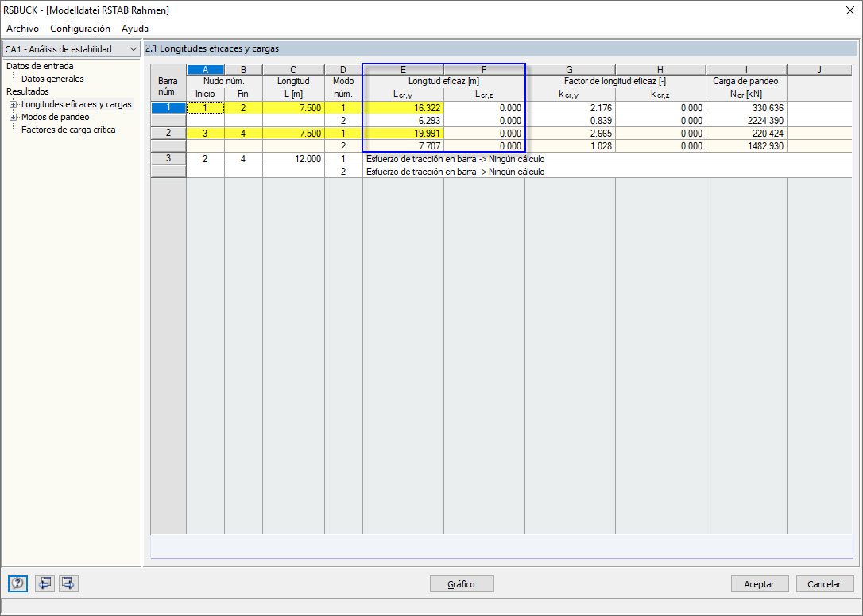Click factor cell 2.665
The width and height of the screenshot is (863, 616).
pos(571,134)
